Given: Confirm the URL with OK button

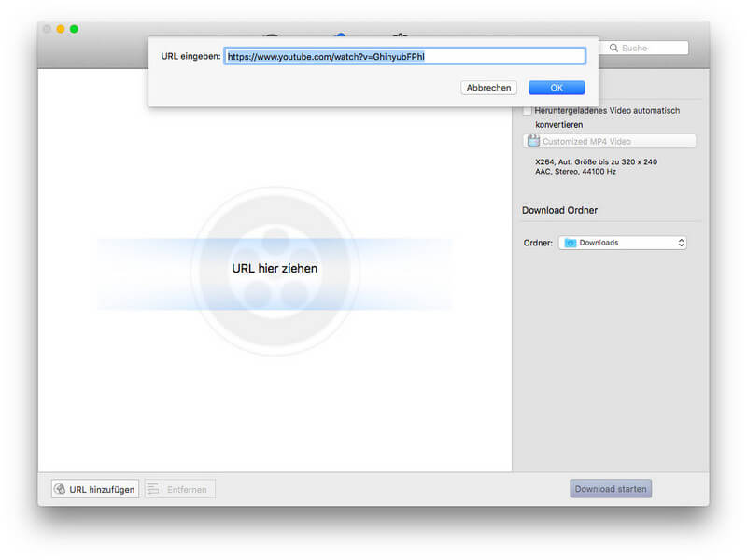Looking at the screenshot, I should pos(557,88).
